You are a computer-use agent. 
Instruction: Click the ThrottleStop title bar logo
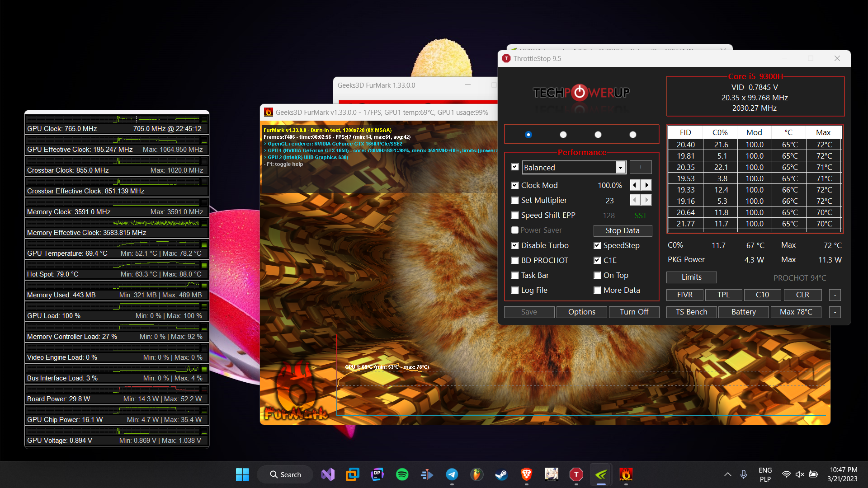tap(506, 58)
